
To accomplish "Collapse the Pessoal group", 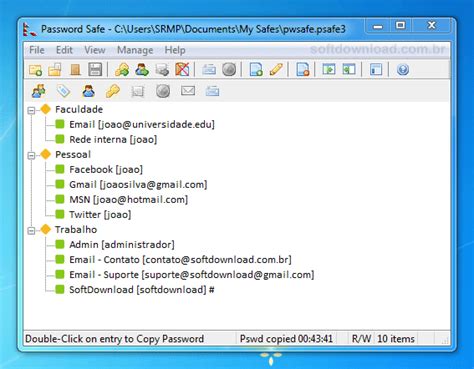I will (x=31, y=155).
